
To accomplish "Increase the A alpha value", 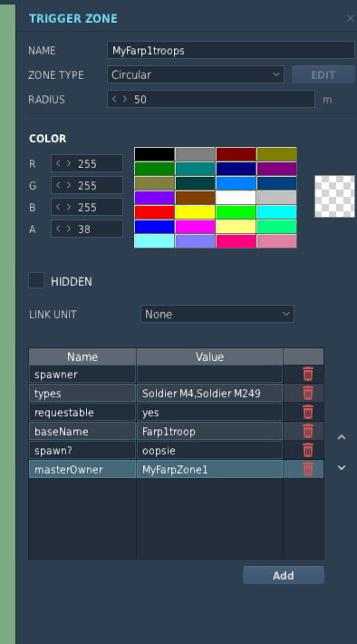I will 68,229.
